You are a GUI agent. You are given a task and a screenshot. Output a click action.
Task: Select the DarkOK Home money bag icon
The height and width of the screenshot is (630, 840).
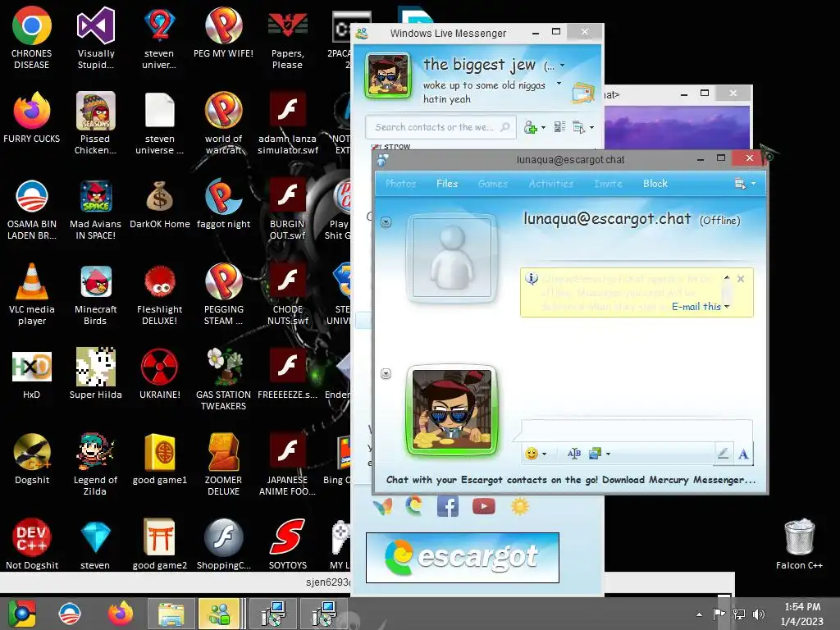pos(160,203)
